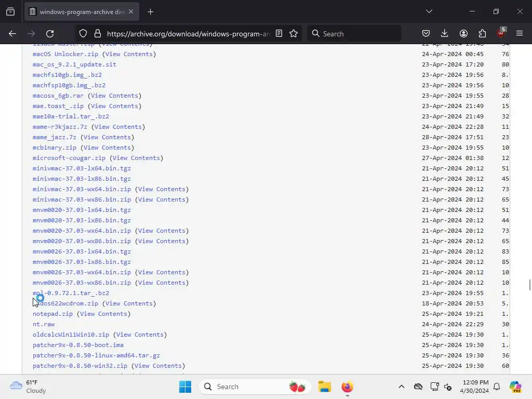This screenshot has width=532, height=399.
Task: Click the Firefox taskbar icon
Action: (347, 387)
